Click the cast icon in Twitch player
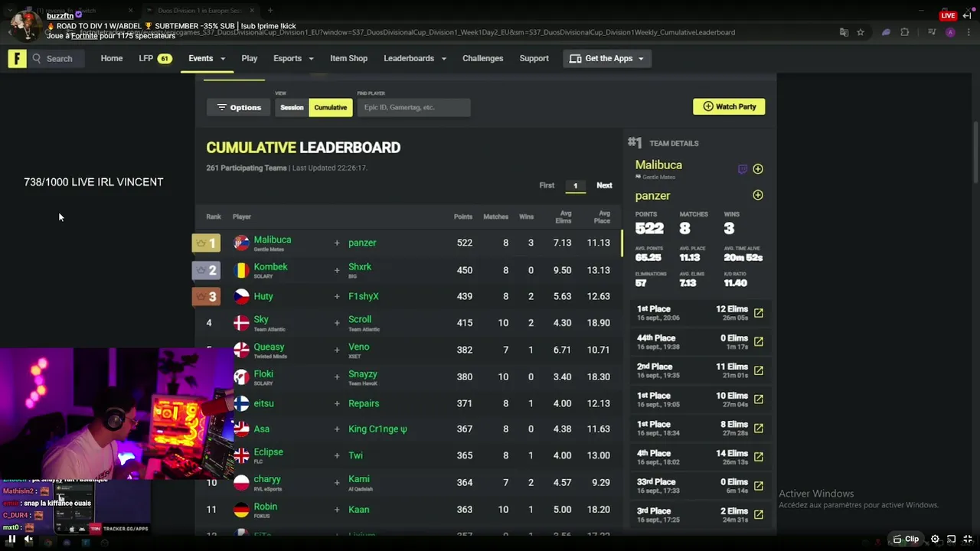This screenshot has width=980, height=551. click(951, 539)
